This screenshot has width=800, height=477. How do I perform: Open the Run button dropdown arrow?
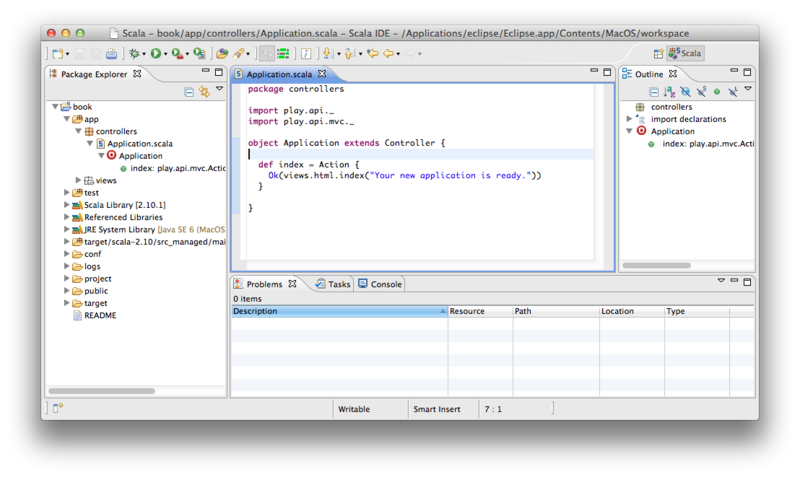point(165,54)
